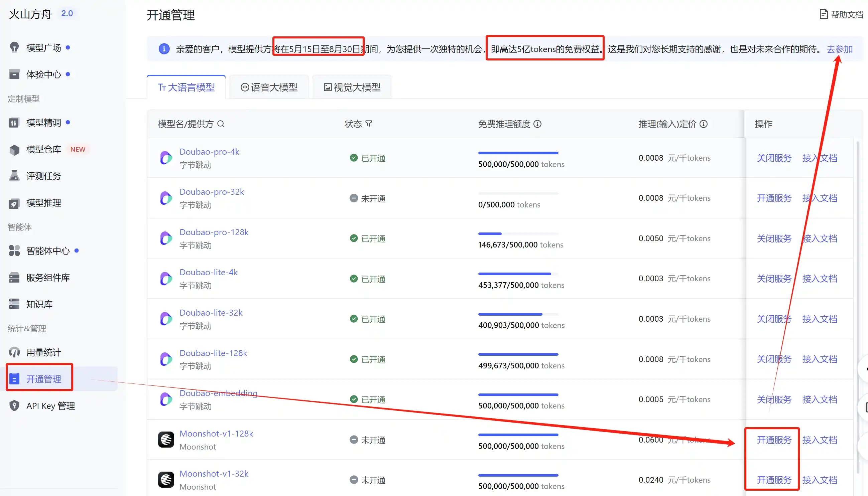Click the 模型精调 sidebar icon

coord(14,123)
